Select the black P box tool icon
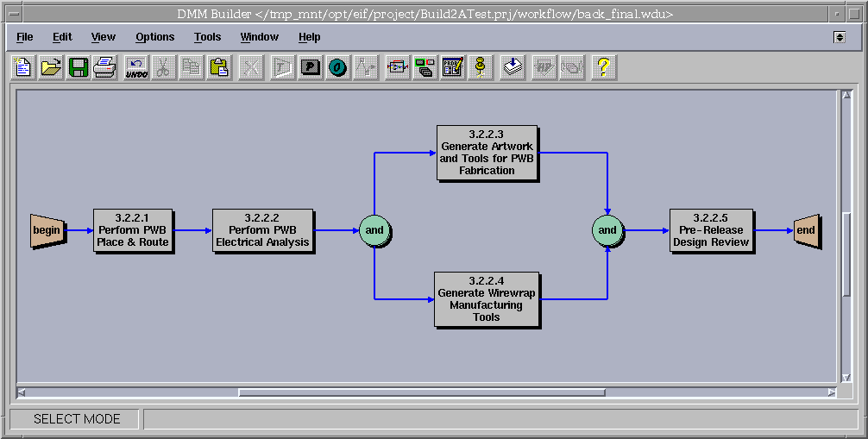 [311, 67]
